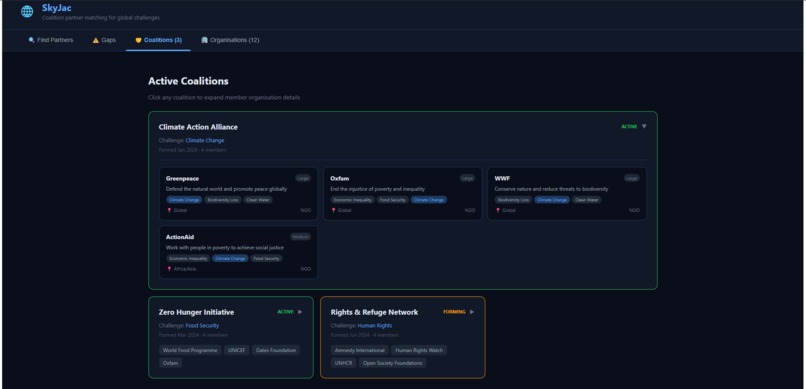The width and height of the screenshot is (806, 389).
Task: Click the Active Coalitions heading
Action: click(188, 81)
